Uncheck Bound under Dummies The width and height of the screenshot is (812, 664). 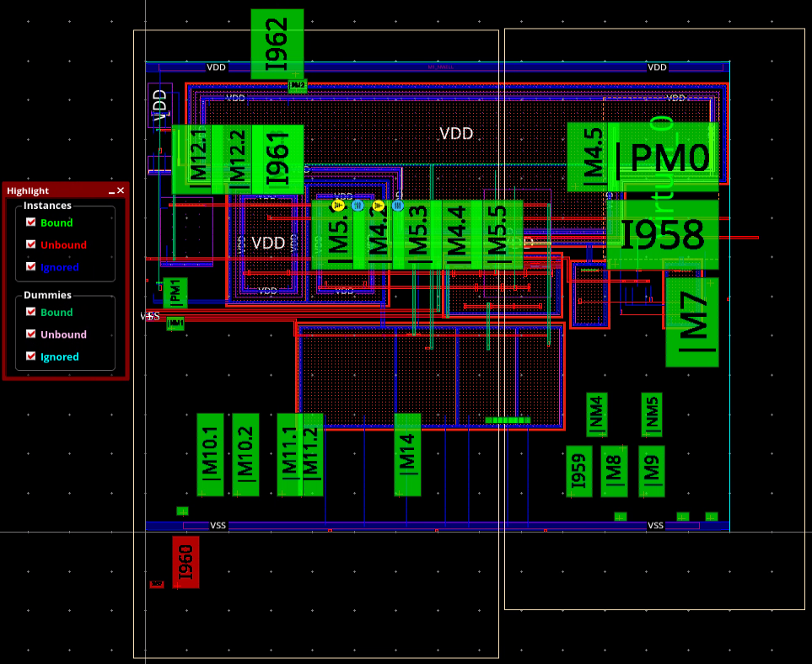(x=31, y=312)
